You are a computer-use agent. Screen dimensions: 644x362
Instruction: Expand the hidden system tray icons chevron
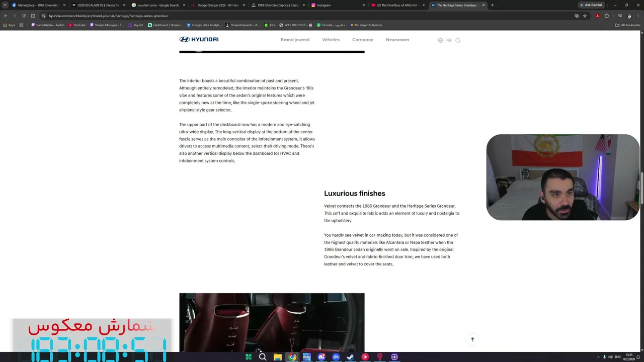[x=598, y=357]
